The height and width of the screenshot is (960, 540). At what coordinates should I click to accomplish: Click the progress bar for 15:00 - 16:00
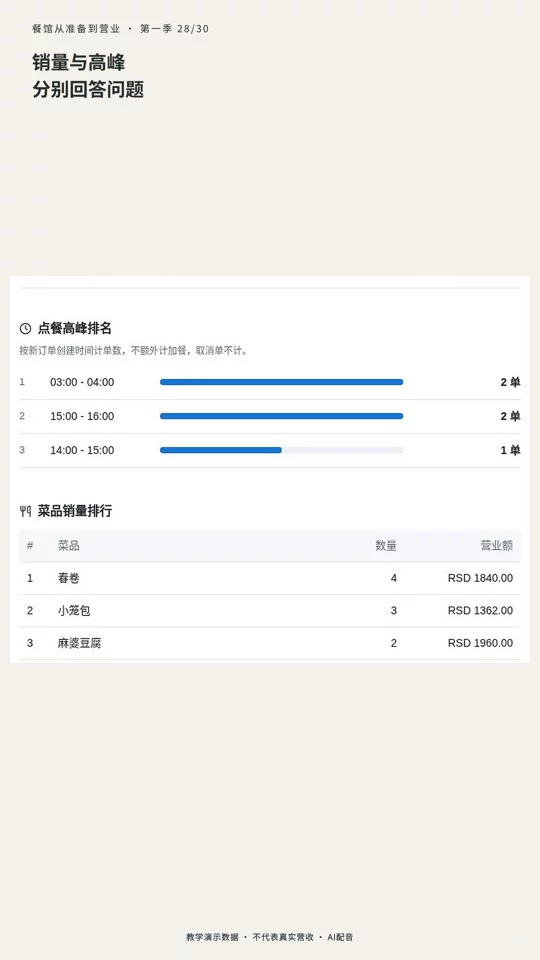(282, 416)
